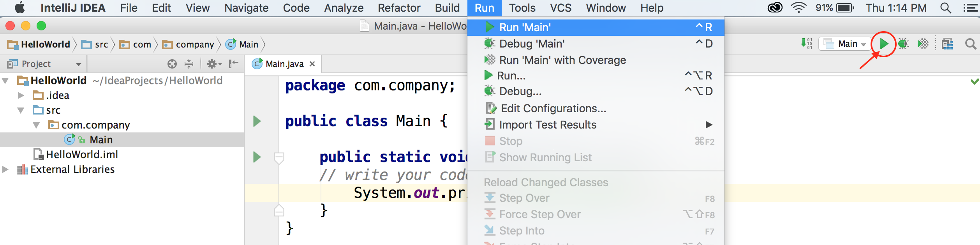The image size is (980, 245).
Task: Click the Debug bug icon in toolbar
Action: tap(904, 44)
